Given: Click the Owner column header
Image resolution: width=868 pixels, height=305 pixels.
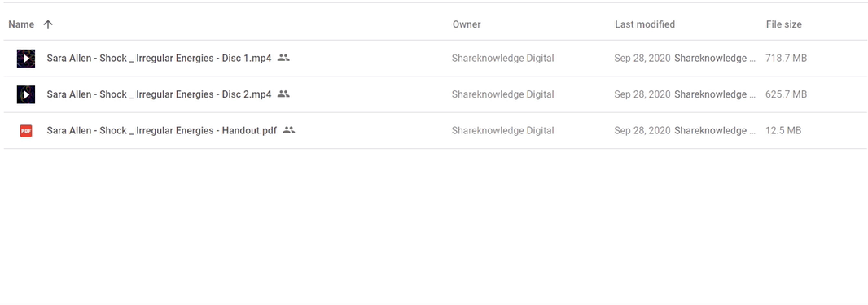Looking at the screenshot, I should click(467, 24).
